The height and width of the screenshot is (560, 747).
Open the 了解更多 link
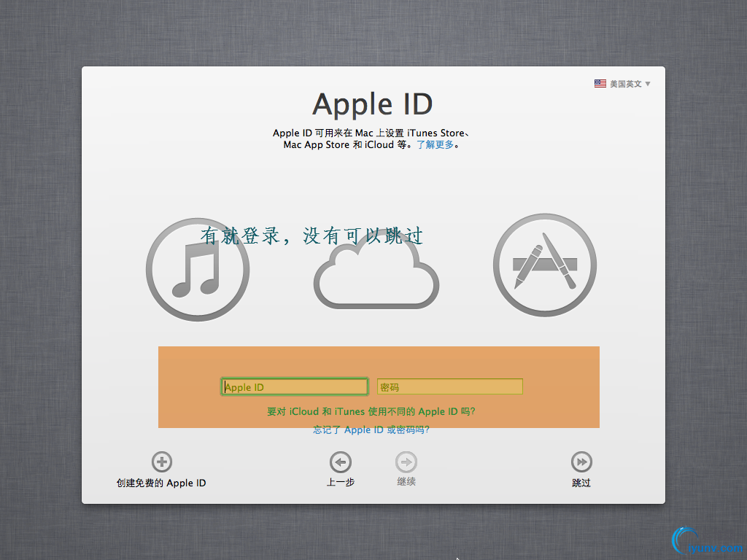(436, 145)
